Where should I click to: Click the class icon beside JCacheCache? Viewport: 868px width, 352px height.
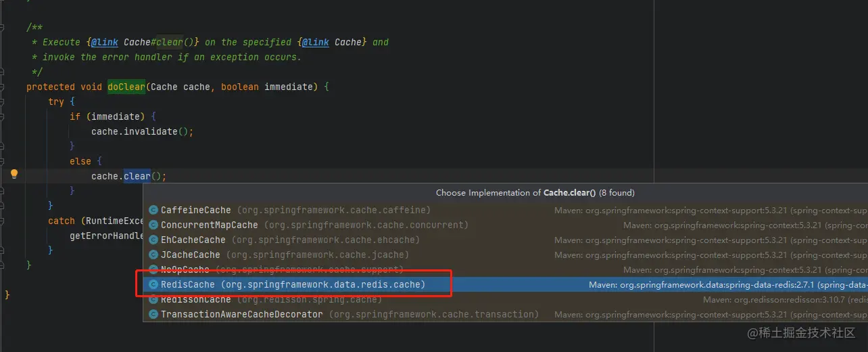click(153, 255)
